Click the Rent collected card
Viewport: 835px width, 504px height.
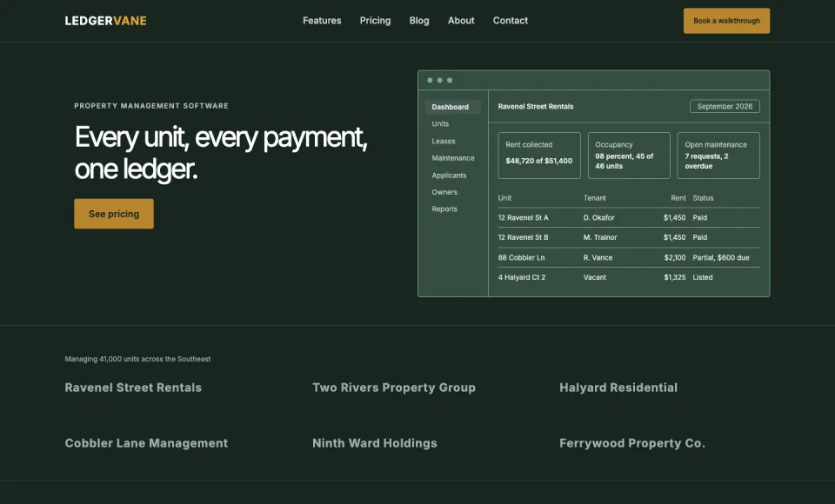coord(539,156)
